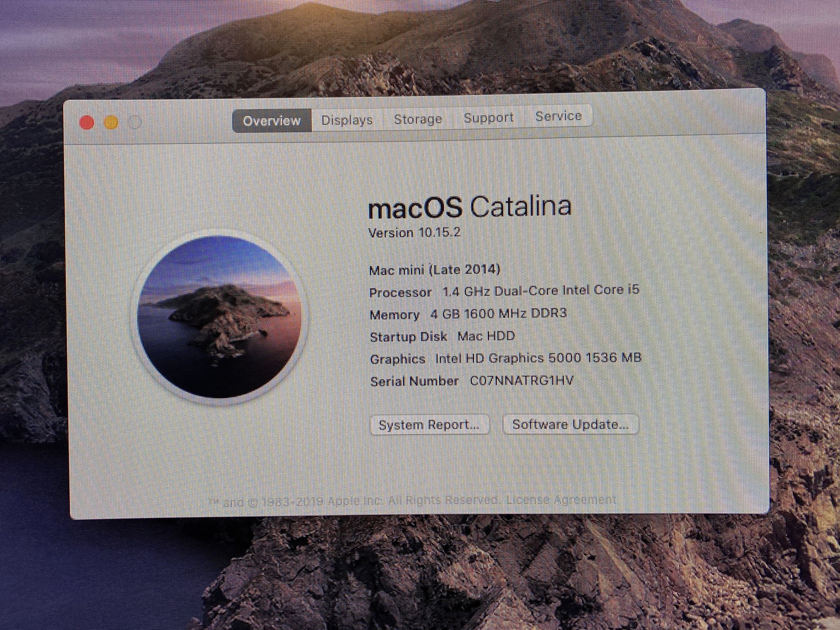Screen dimensions: 840x630
Task: Click Version 10.15.2 to reveal build
Action: 414,233
